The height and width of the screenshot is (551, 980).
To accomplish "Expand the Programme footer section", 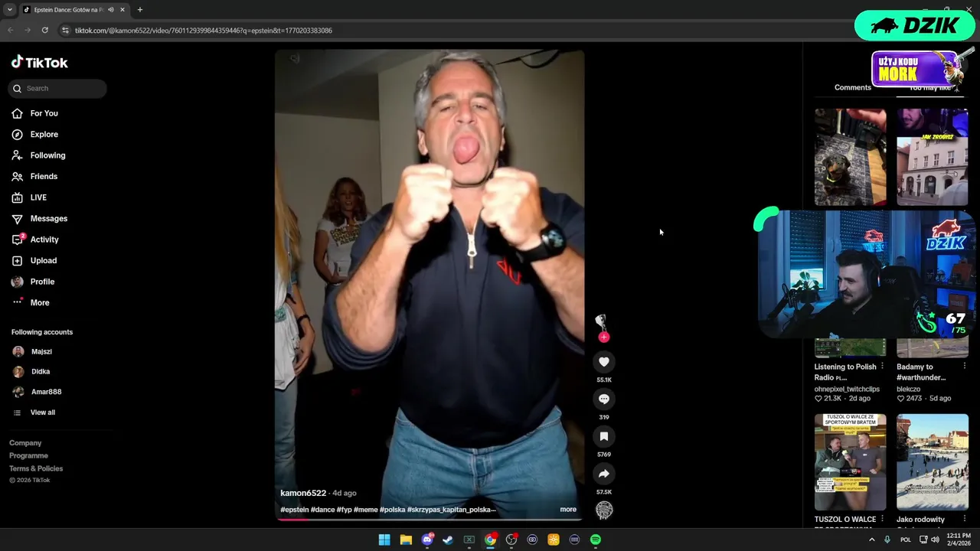I will [28, 455].
